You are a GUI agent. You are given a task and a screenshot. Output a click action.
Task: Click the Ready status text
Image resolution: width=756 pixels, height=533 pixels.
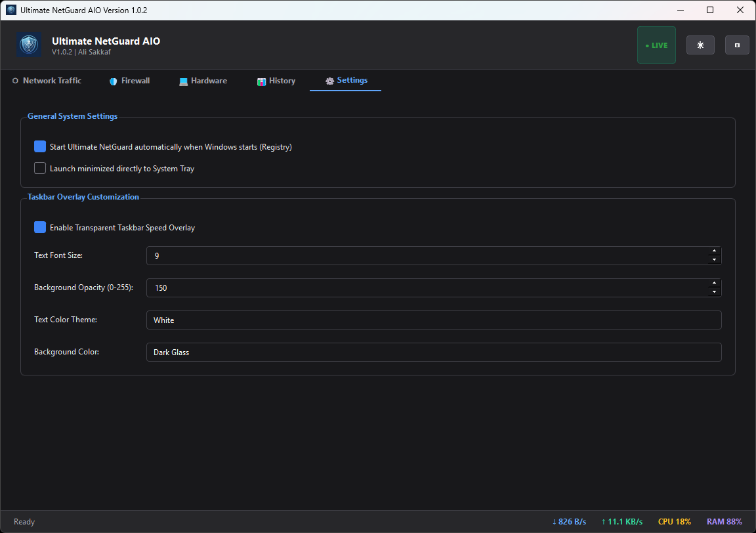point(24,521)
